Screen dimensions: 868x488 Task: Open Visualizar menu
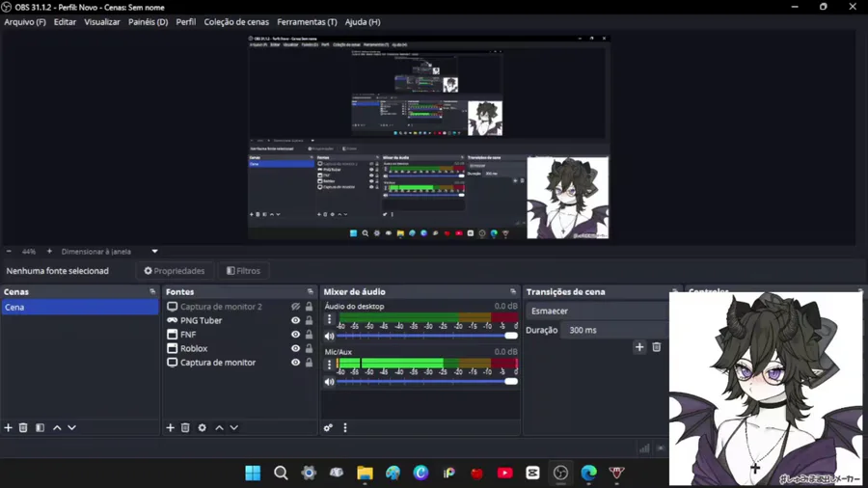[x=102, y=22]
